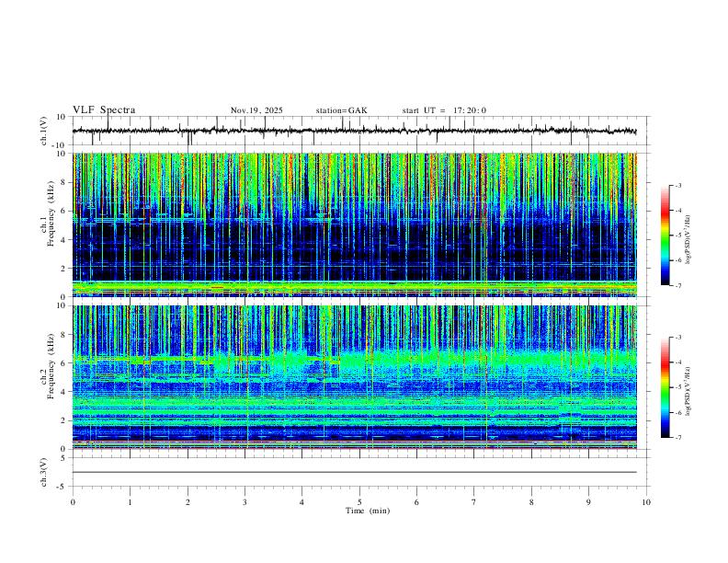Click the ch.2 'Frequency (kHz)' axis label

coord(51,366)
